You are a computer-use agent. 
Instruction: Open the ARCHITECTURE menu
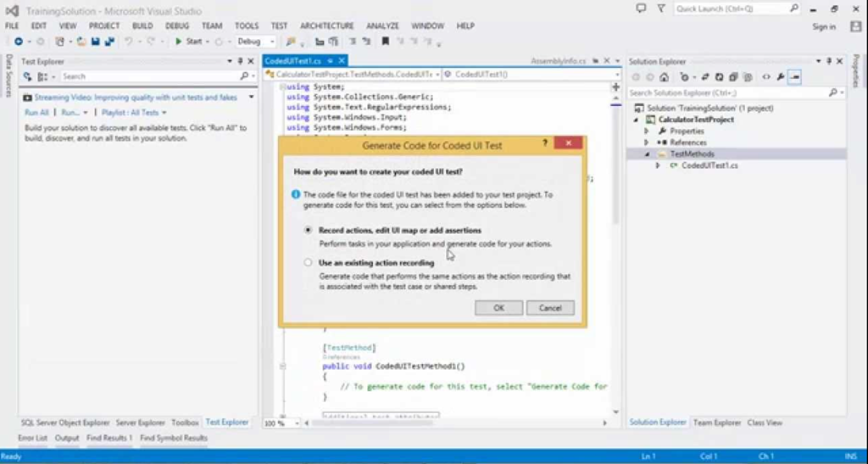click(x=327, y=26)
